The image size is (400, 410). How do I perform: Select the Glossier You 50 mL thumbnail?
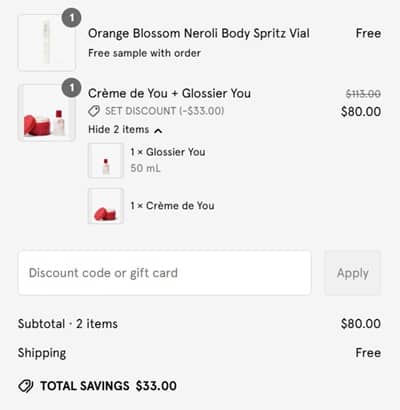[x=106, y=161]
